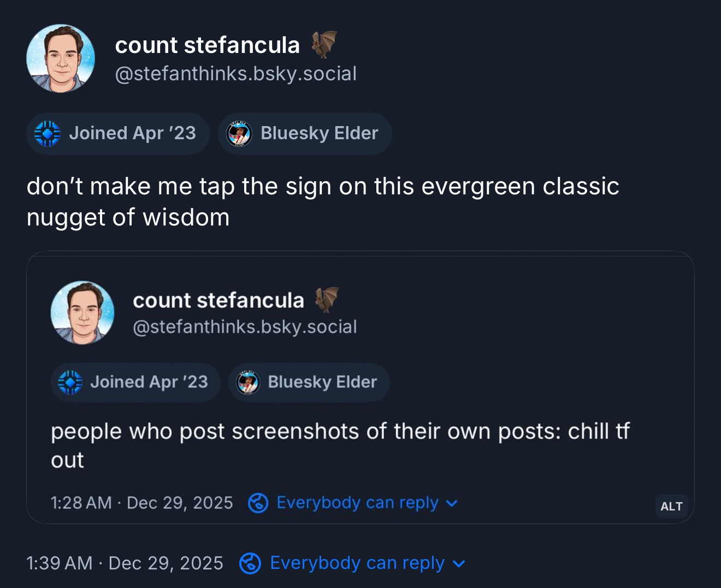Click the "Bluesky Elder" label in header
721x588 pixels.
tap(319, 134)
